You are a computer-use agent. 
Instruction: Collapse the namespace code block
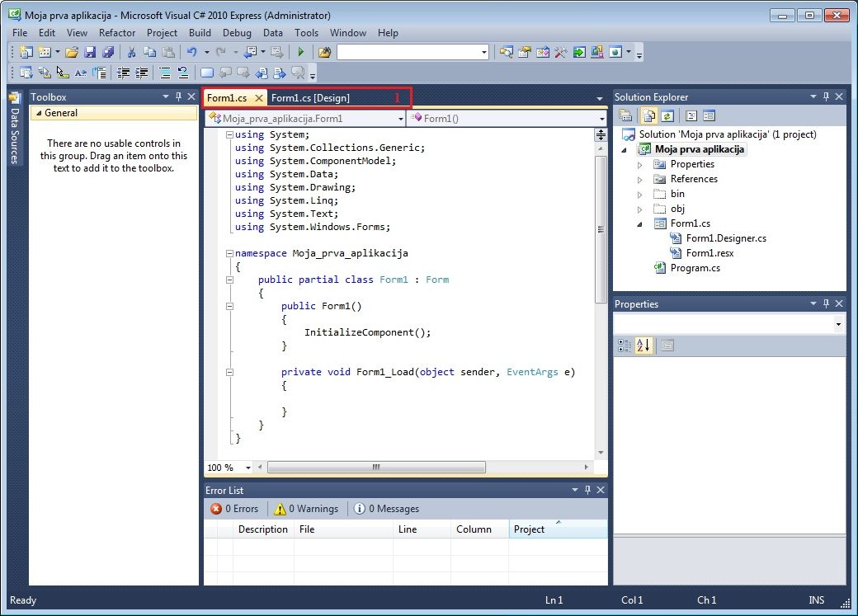[230, 253]
